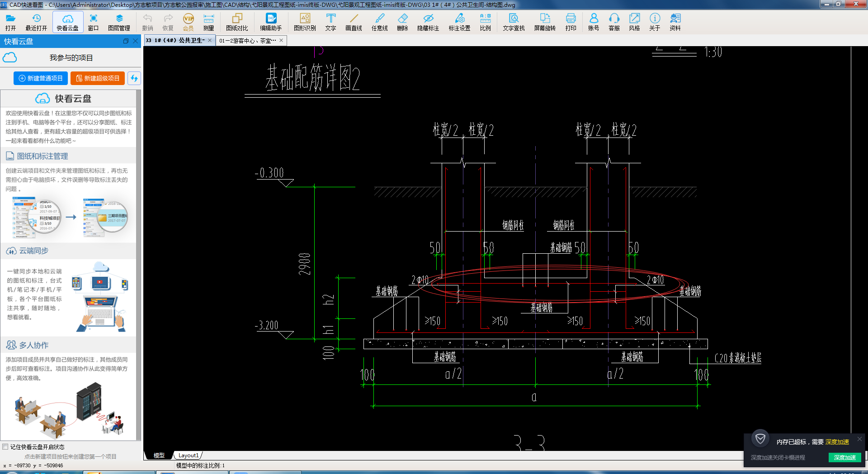Undock the 快看云盘 panel

[x=126, y=41]
